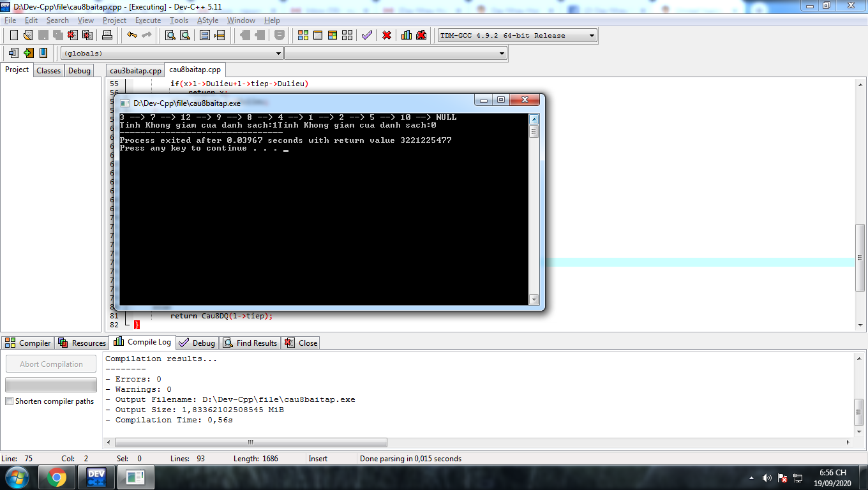This screenshot has height=490, width=868.
Task: Select the Classes panel tab
Action: (49, 71)
